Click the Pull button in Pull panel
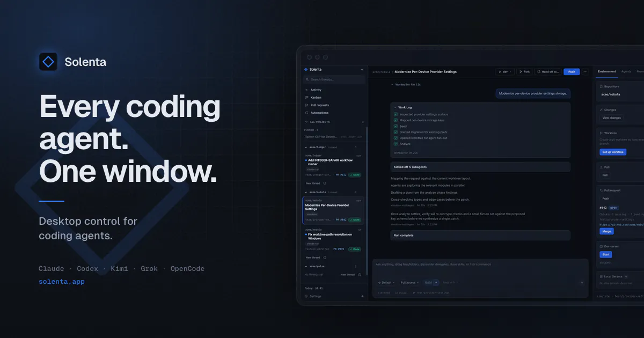 point(605,175)
